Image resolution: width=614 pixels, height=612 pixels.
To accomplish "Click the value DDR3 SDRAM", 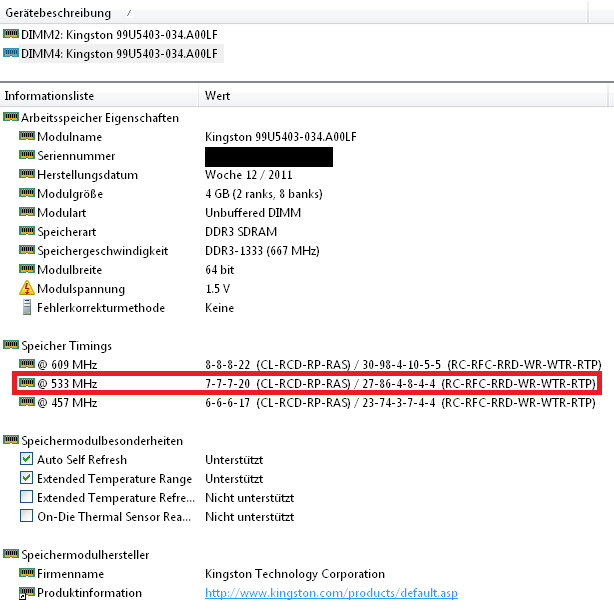I will [x=241, y=232].
